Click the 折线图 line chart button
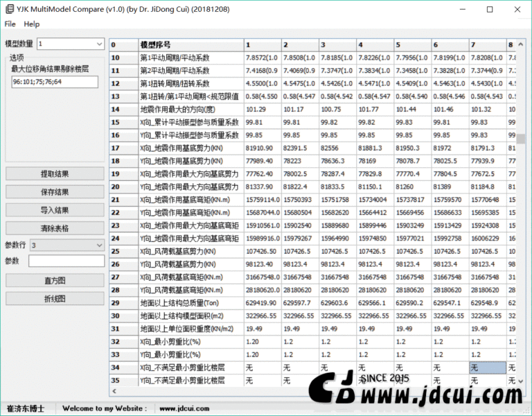 (x=55, y=299)
